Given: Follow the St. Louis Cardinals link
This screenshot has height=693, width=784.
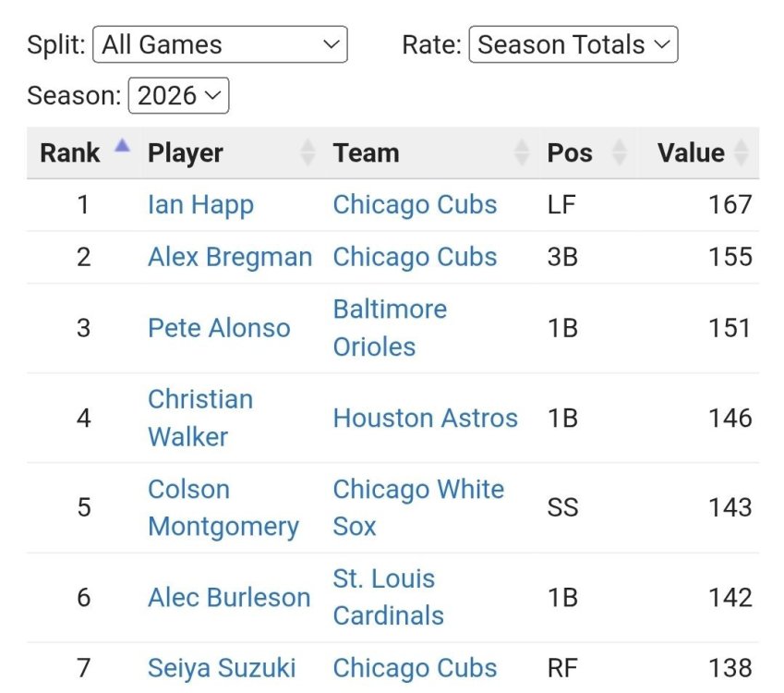Looking at the screenshot, I should [389, 598].
